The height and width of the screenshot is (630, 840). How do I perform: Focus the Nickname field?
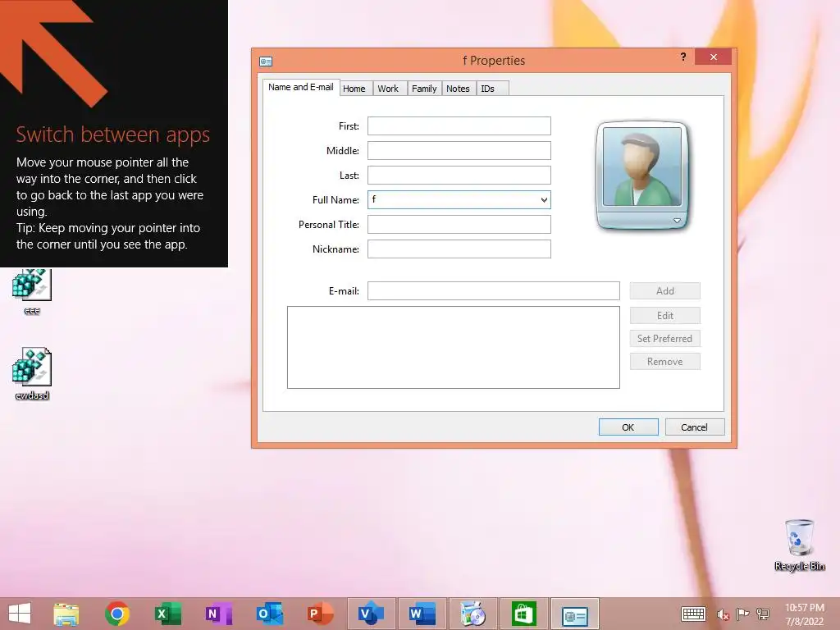459,249
